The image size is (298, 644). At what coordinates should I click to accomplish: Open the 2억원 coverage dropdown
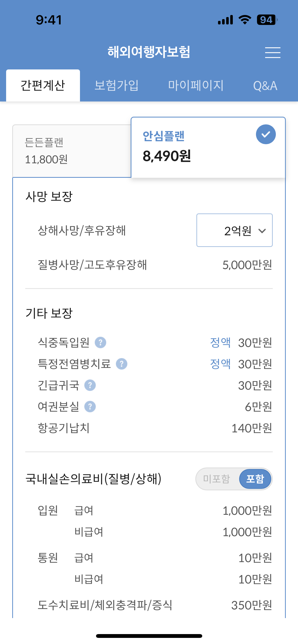234,230
